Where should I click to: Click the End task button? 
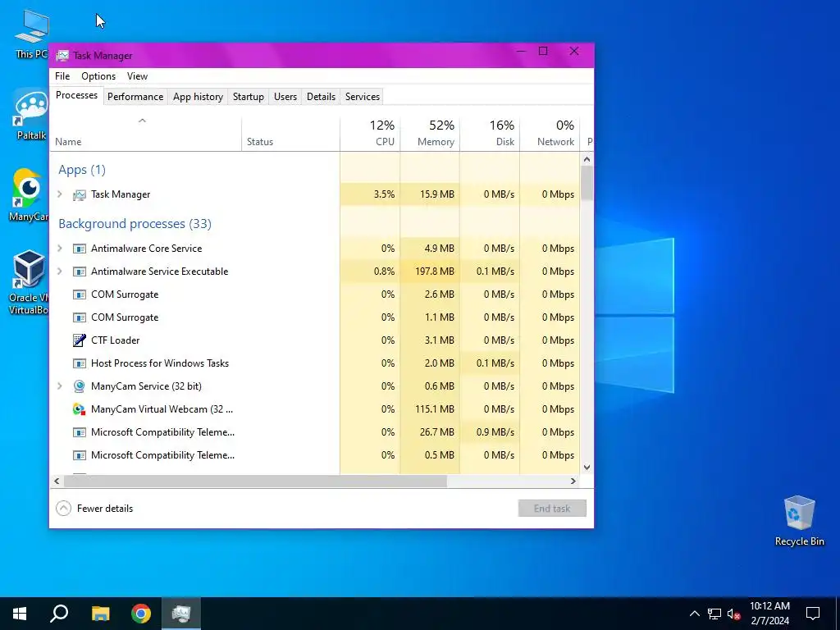(552, 509)
